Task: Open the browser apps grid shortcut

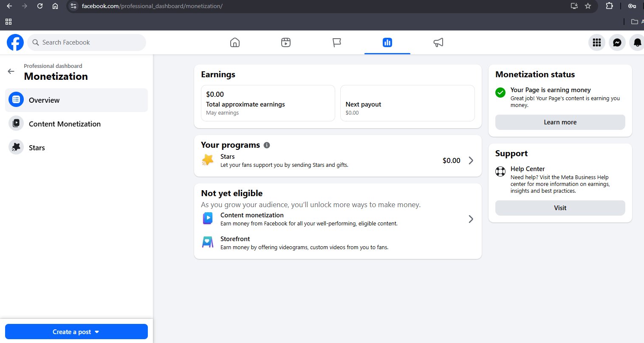Action: [8, 22]
